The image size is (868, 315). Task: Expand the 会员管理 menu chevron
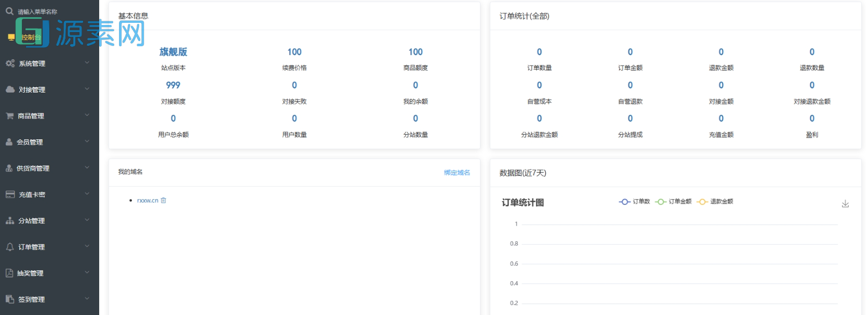(x=87, y=141)
